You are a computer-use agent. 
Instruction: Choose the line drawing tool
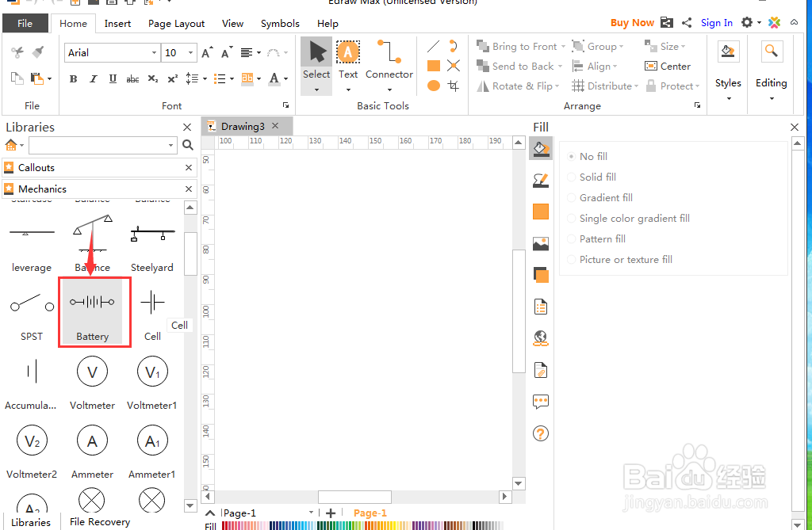click(x=434, y=47)
